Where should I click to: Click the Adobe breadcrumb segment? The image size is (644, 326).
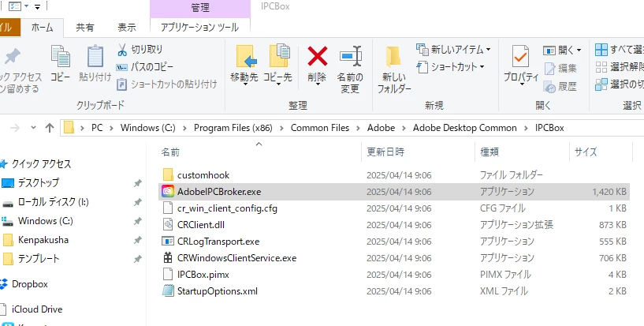(381, 128)
